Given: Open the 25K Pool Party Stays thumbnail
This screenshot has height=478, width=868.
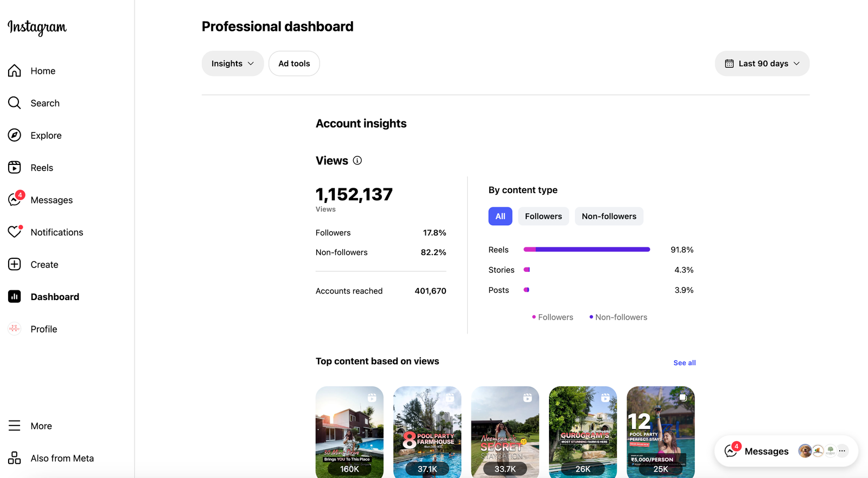Looking at the screenshot, I should [661, 432].
